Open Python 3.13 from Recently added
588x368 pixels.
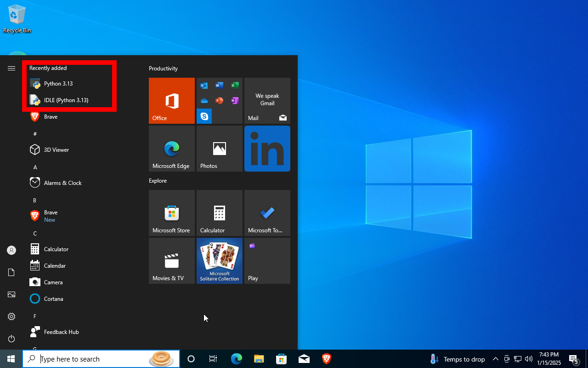pos(58,84)
